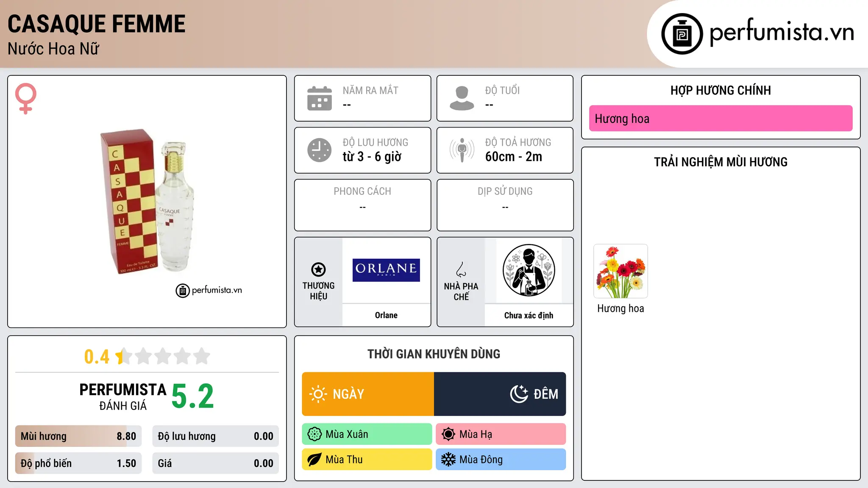Click the perfumer illustration thumbnail
The height and width of the screenshot is (488, 868).
(529, 270)
